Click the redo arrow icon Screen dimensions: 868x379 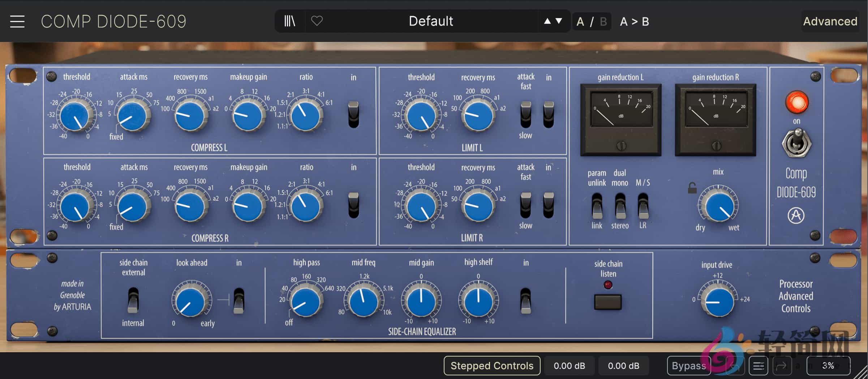781,366
